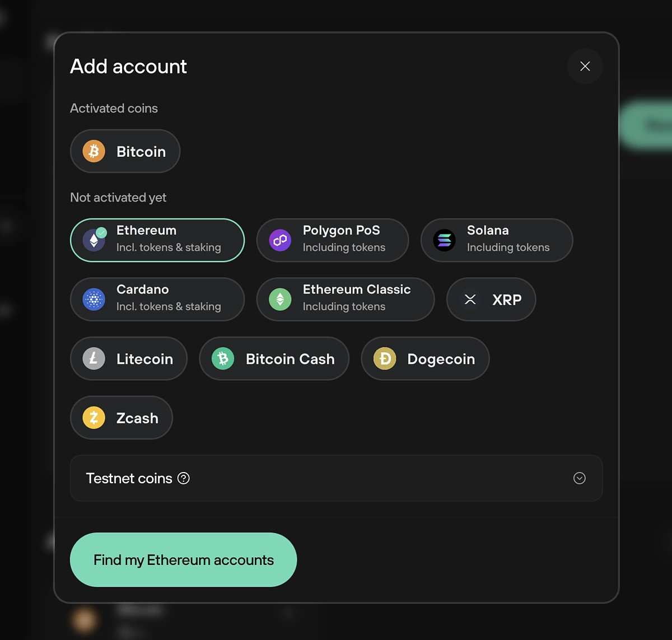
Task: Click the yellow Zcash logo icon
Action: point(94,418)
